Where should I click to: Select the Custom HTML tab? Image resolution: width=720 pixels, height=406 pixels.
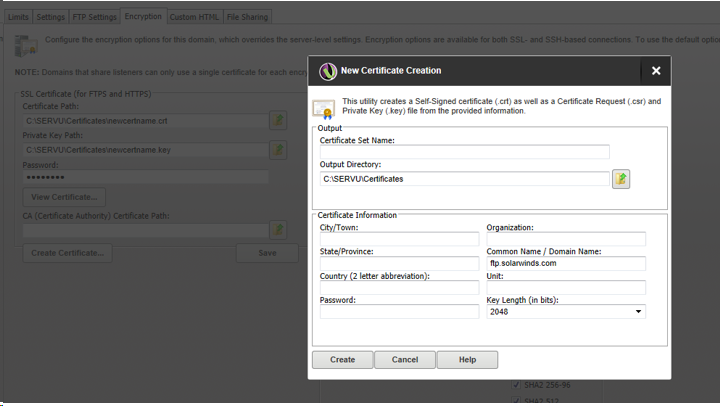194,17
